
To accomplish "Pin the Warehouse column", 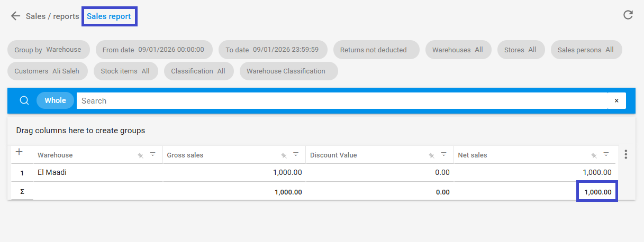I will pos(140,155).
